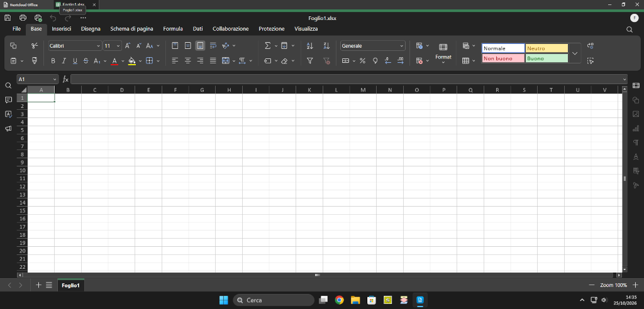644x309 pixels.
Task: Open the merge cells dropdown arrow
Action: coord(234,61)
